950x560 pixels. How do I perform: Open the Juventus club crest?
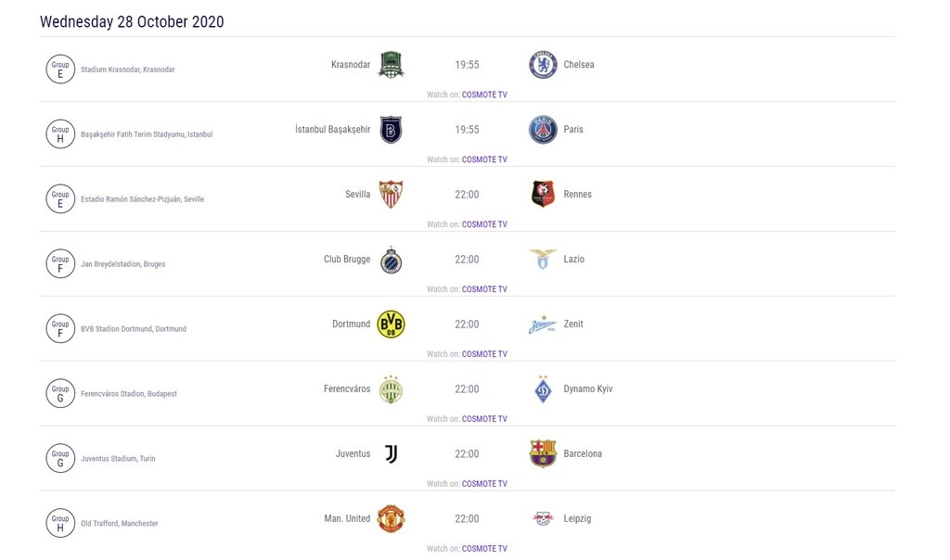[x=391, y=454]
